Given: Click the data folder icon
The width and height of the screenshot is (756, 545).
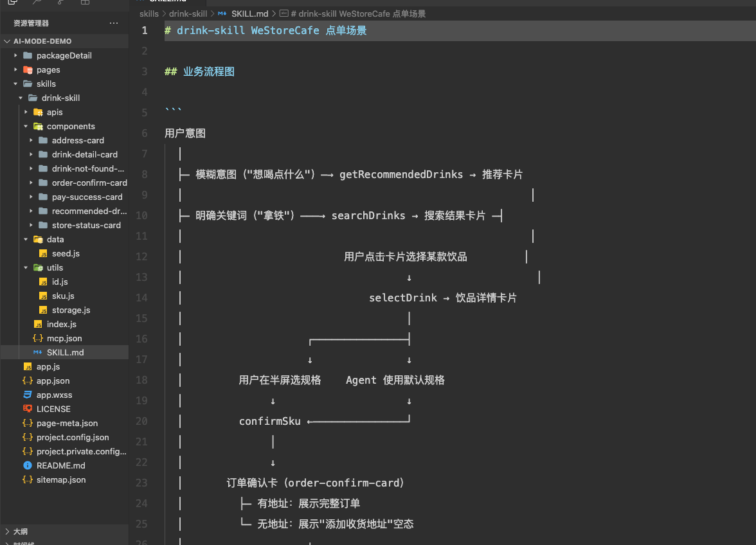Looking at the screenshot, I should [38, 239].
